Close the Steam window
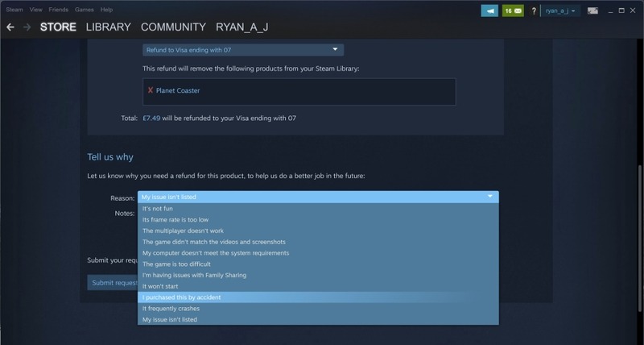This screenshot has width=644, height=345. tap(633, 10)
